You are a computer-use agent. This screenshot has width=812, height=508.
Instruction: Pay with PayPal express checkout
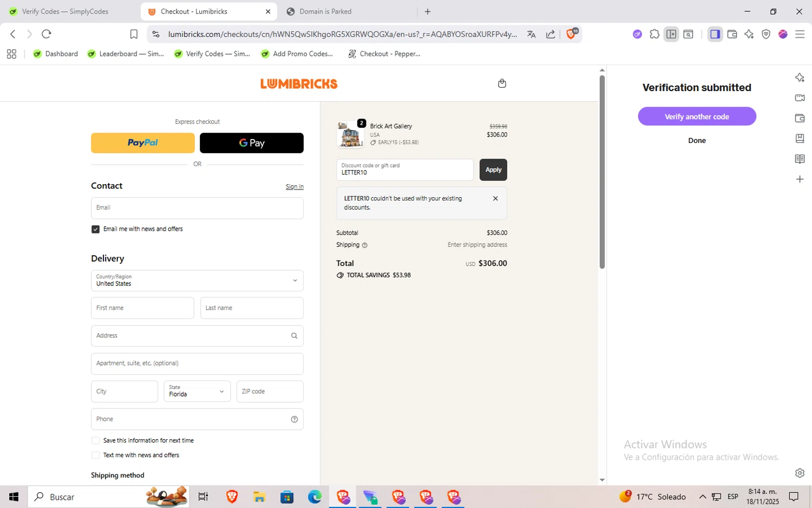pos(143,143)
